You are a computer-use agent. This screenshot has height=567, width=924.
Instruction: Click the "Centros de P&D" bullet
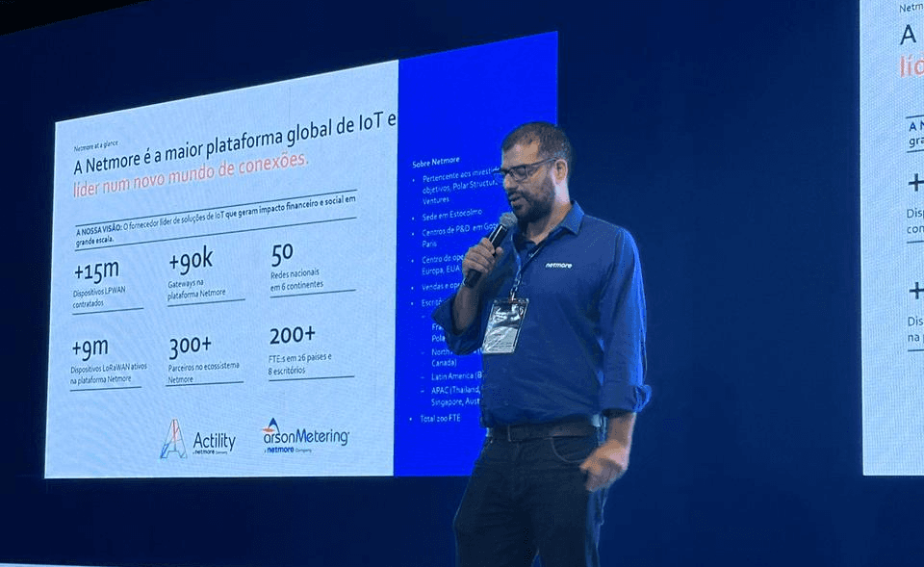[x=458, y=233]
